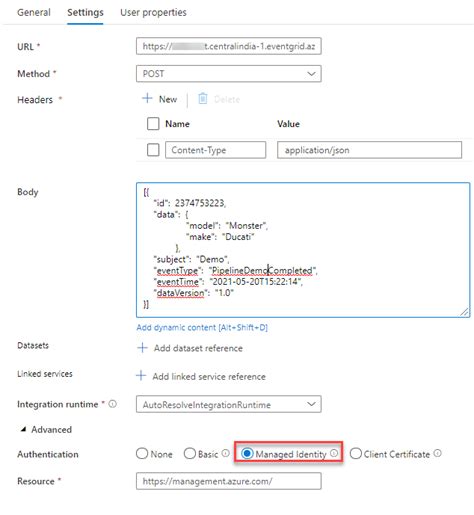Check the header row select-all checkbox
The image size is (474, 515).
point(153,124)
